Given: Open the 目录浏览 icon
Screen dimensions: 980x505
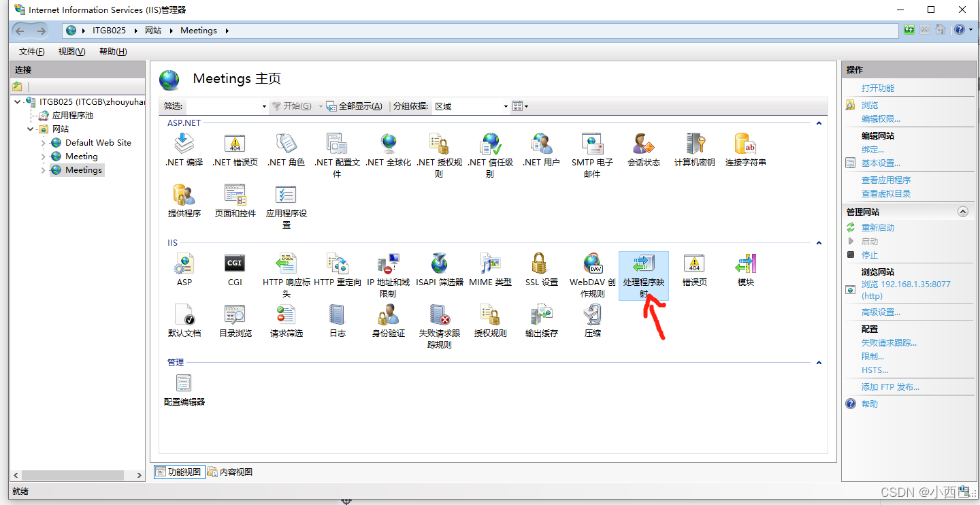Looking at the screenshot, I should pos(235,321).
